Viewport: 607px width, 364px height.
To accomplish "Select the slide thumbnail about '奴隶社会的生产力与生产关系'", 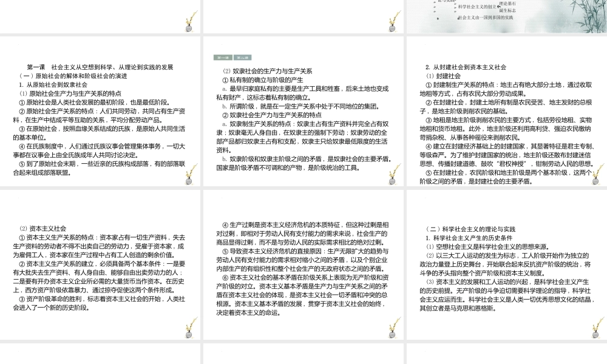I will [x=303, y=111].
